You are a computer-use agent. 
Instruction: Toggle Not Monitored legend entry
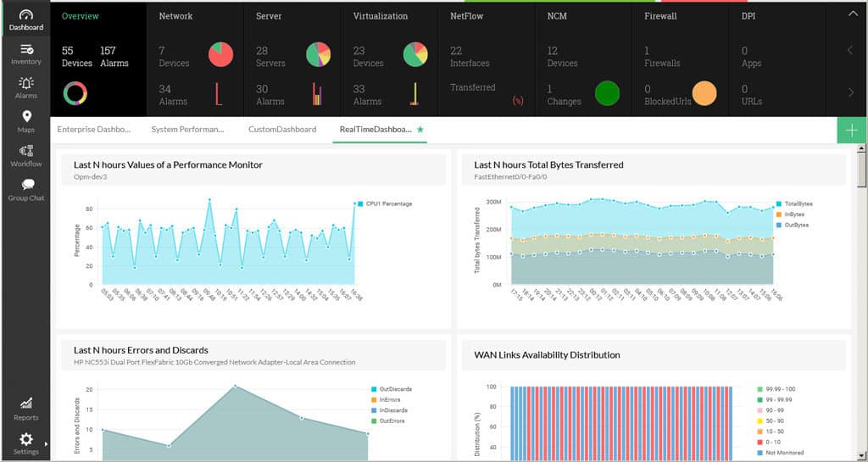pos(781,453)
